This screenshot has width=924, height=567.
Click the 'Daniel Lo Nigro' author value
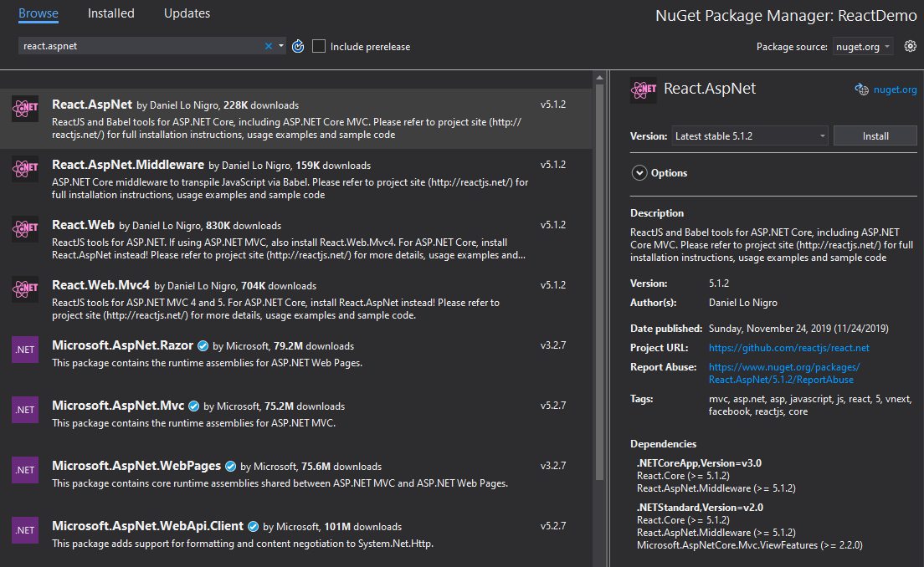[x=743, y=303]
